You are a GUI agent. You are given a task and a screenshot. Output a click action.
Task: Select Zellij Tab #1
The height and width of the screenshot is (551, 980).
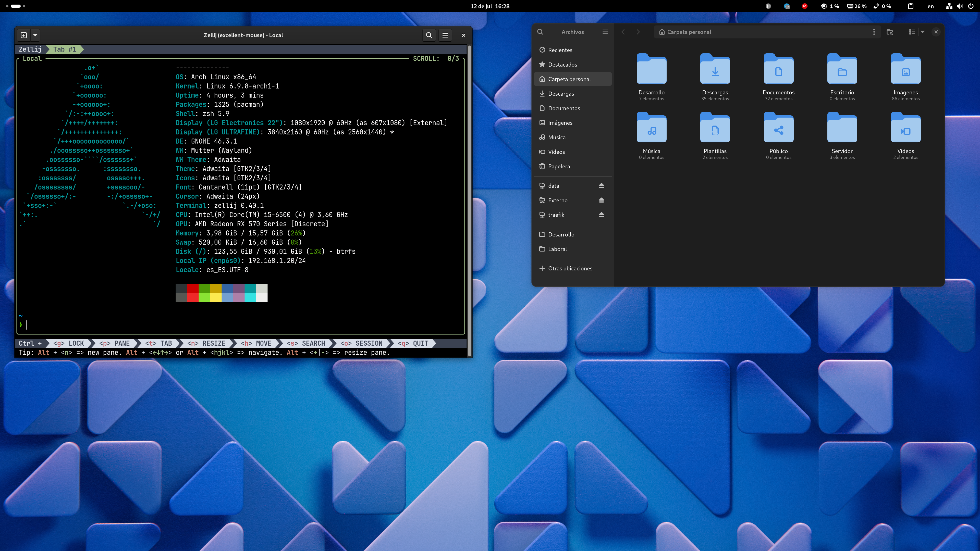(x=64, y=49)
